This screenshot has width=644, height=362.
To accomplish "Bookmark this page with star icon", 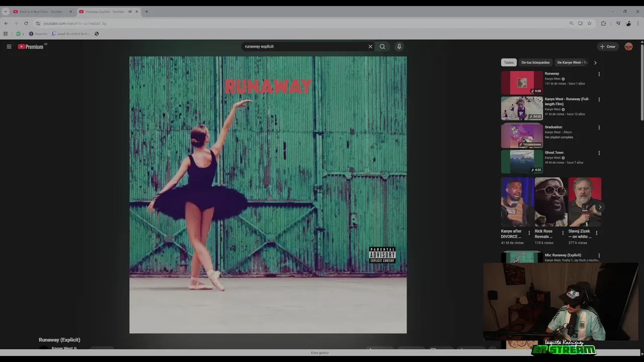I will [x=589, y=23].
